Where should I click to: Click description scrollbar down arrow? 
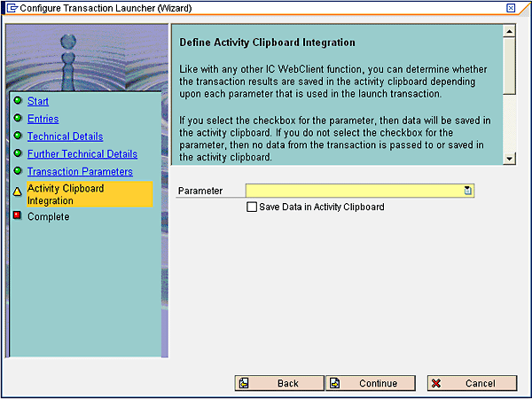tap(509, 159)
